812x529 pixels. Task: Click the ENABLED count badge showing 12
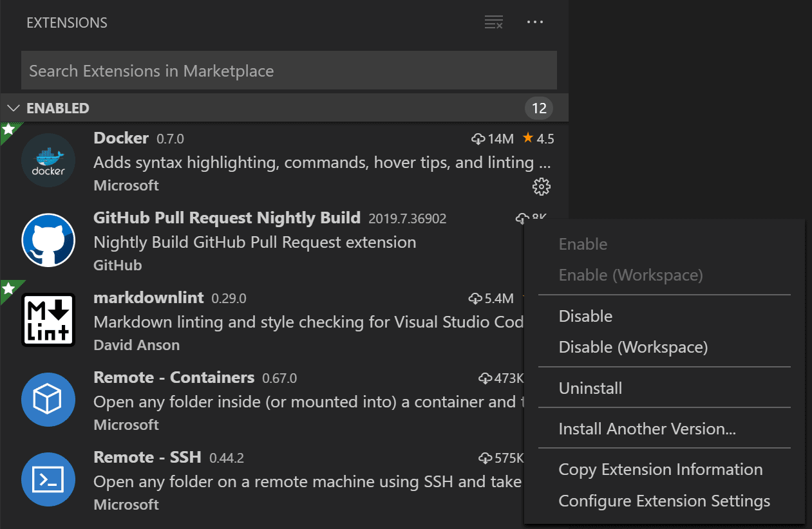[x=538, y=108]
